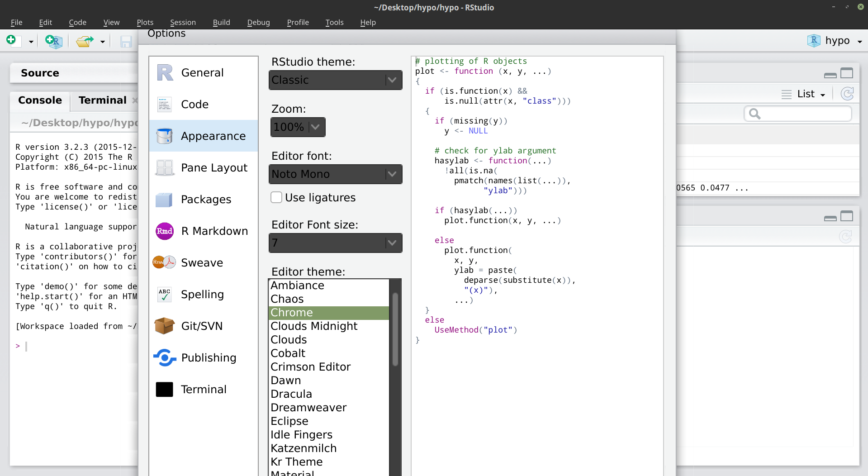Viewport: 868px width, 476px height.
Task: Open the R Markdown options
Action: tap(204, 231)
